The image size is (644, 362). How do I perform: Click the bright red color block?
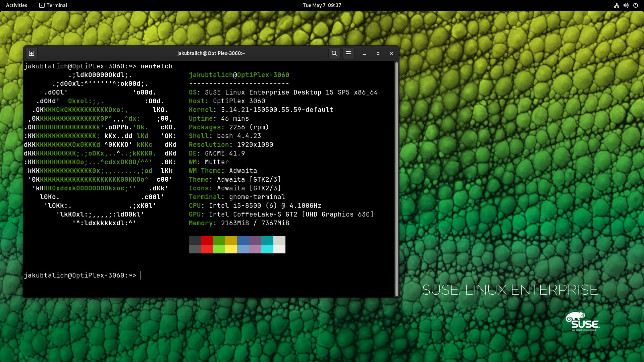tap(207, 249)
